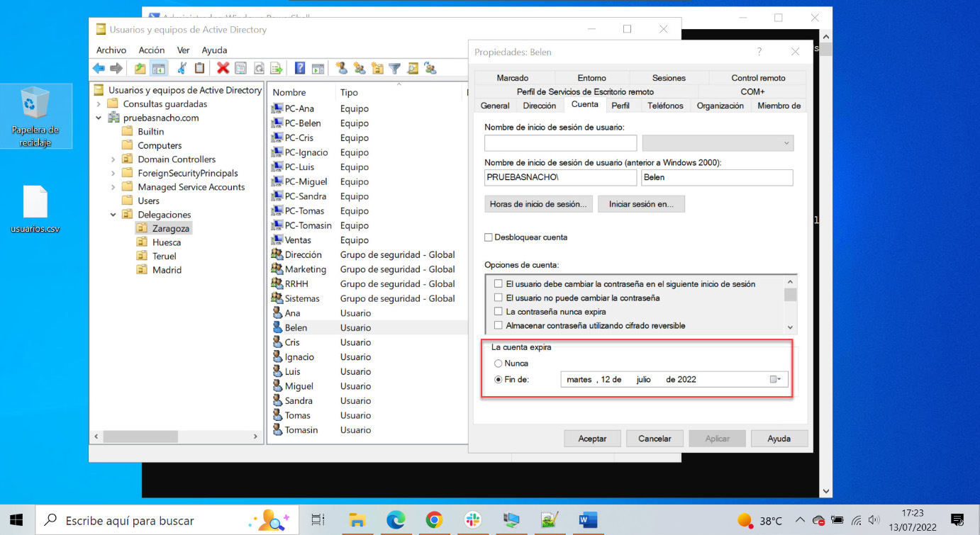Expand the Domain Controllers tree node
Image resolution: width=980 pixels, height=535 pixels.
[x=113, y=159]
